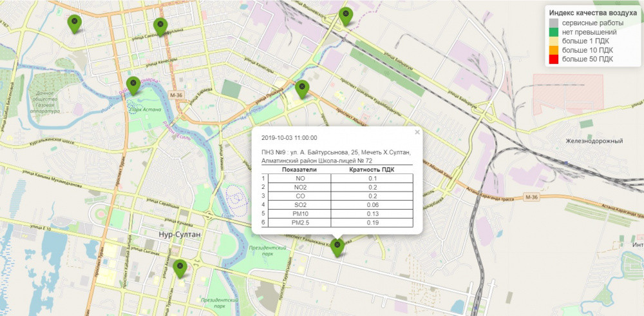This screenshot has height=316, width=644.
Task: Select the marker below the open popup
Action: pyautogui.click(x=337, y=246)
